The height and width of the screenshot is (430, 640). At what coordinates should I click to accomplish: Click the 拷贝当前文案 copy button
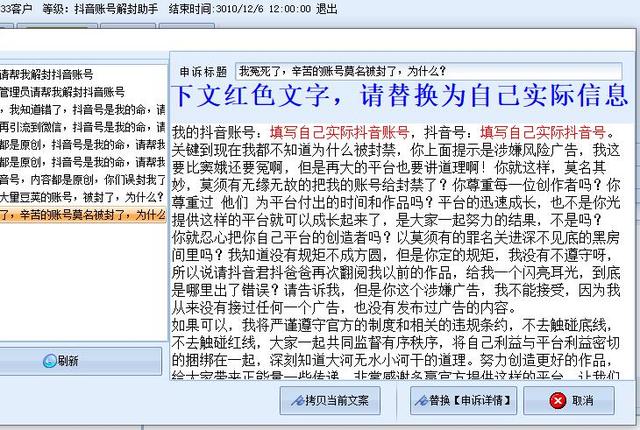(x=330, y=401)
